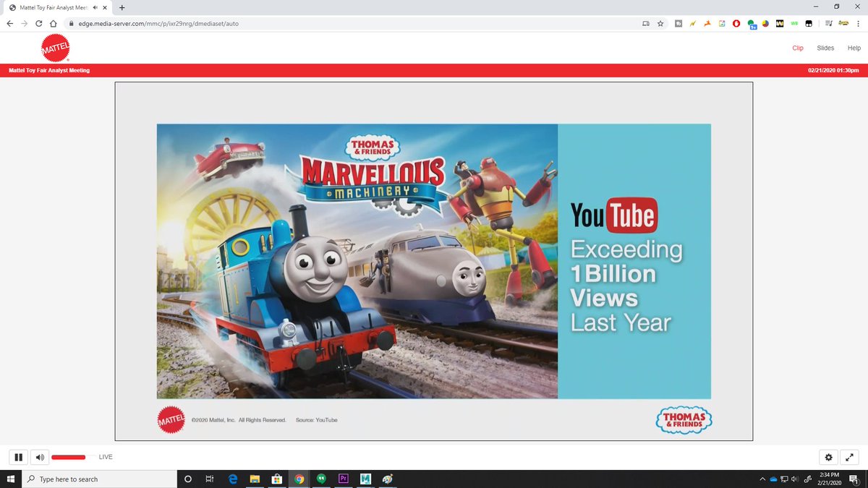Viewport: 868px width, 488px height.
Task: Launch Adobe Premiere Pro from the taskbar
Action: click(343, 478)
